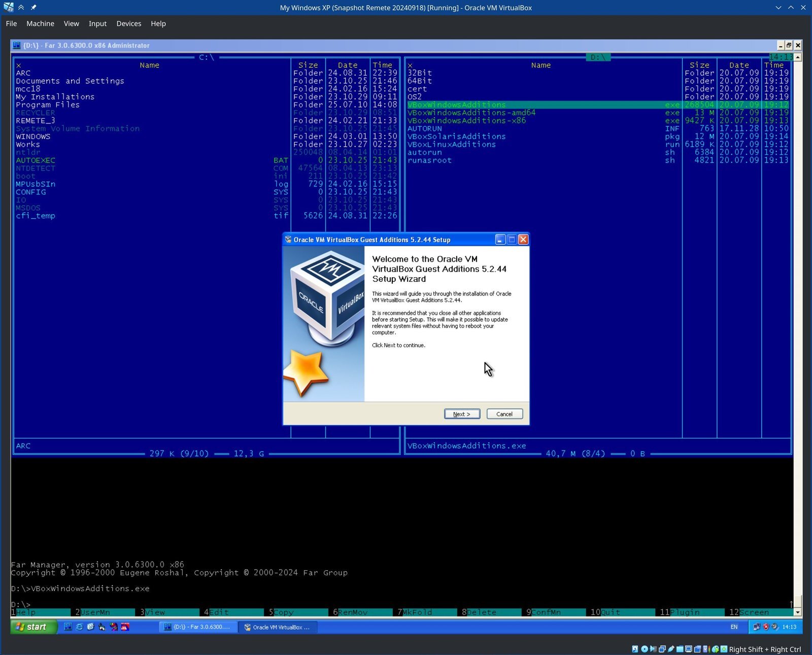Open the Help menu
Screen dimensions: 812x655
[x=158, y=23]
